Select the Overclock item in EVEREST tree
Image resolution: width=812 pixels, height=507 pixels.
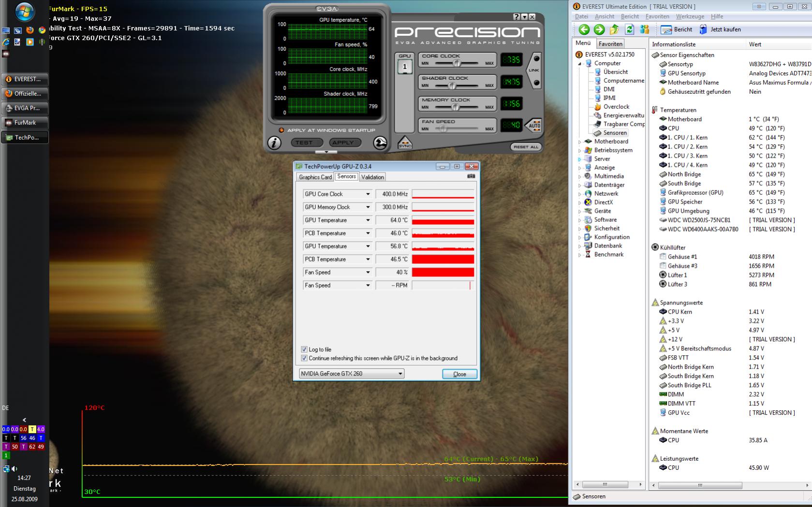(616, 107)
